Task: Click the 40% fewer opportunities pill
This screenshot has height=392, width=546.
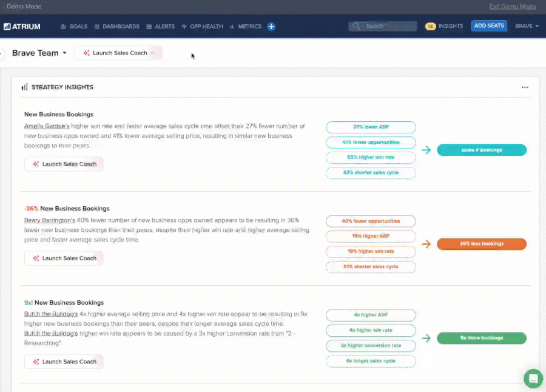Action: tap(371, 221)
